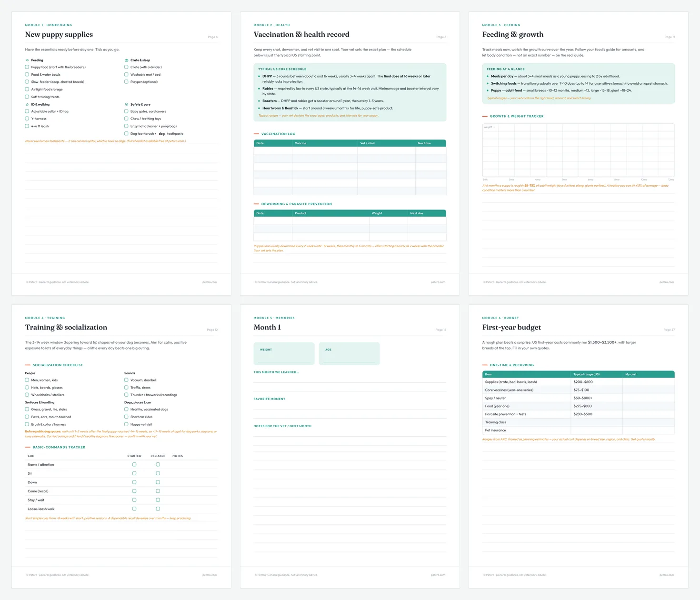This screenshot has height=600, width=700.
Task: Click petcro.com footer link on First-year budget page
Action: [667, 575]
